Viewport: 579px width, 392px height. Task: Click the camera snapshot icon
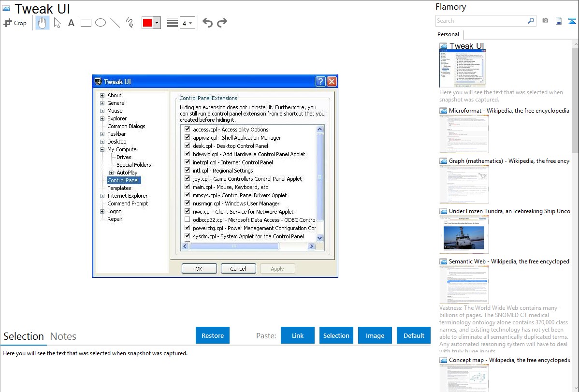point(545,21)
